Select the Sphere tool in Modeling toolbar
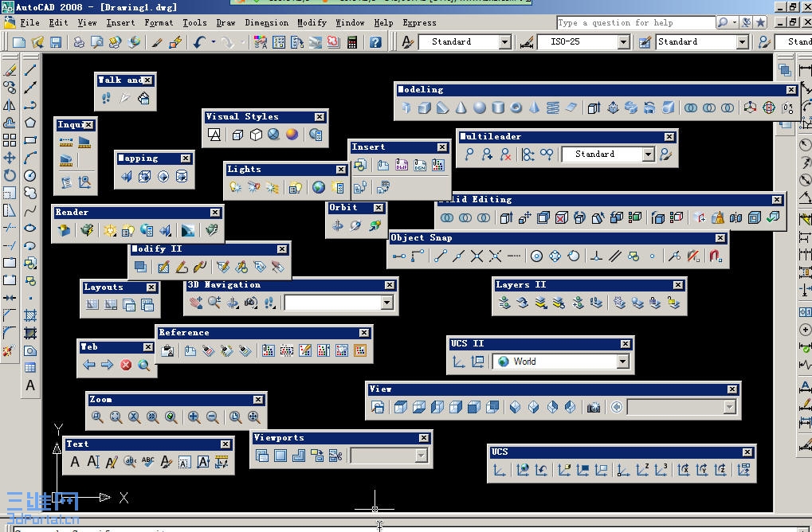Image resolution: width=812 pixels, height=532 pixels. coord(480,108)
